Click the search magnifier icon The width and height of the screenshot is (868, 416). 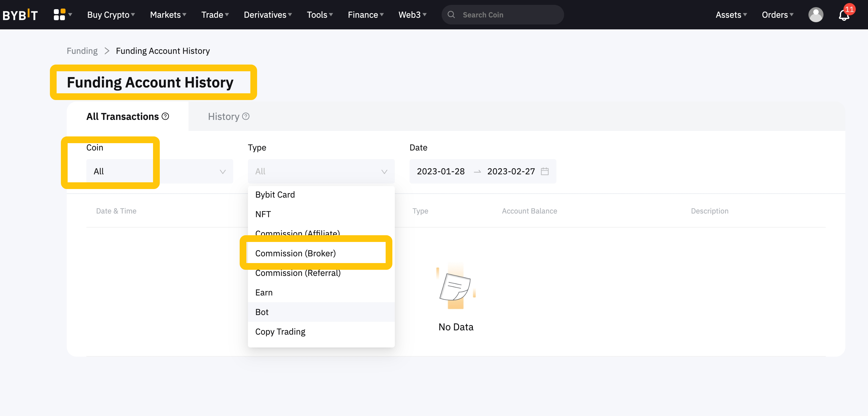[x=451, y=15]
